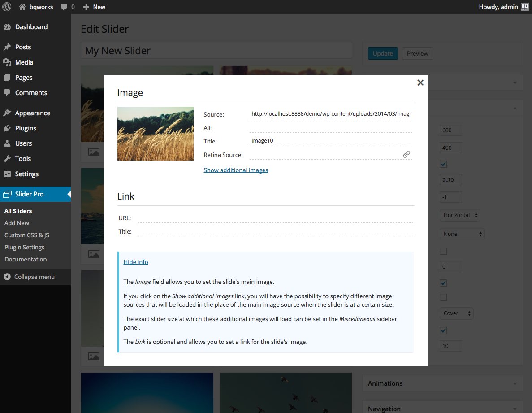Click the field showing 10
The height and width of the screenshot is (413, 532).
pyautogui.click(x=450, y=346)
